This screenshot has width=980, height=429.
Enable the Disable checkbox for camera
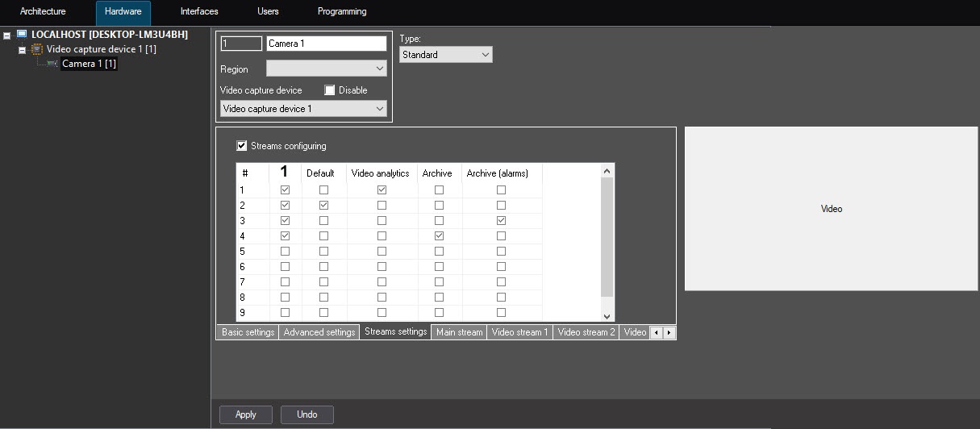tap(330, 90)
